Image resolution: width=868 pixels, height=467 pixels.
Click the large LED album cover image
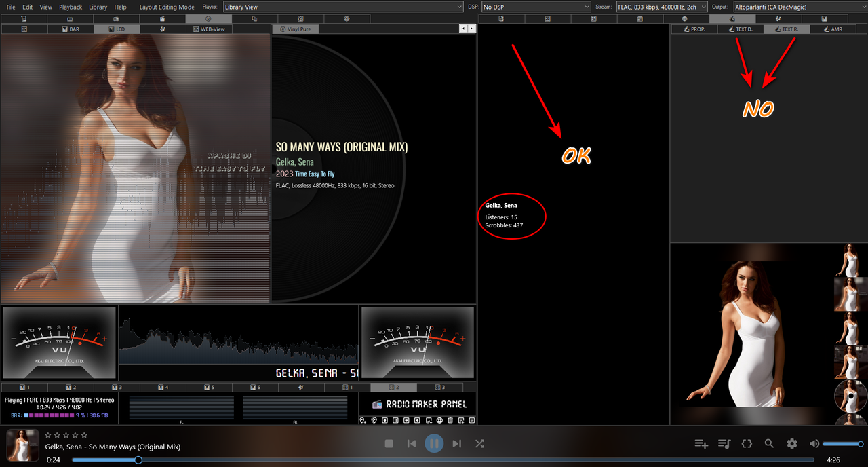pos(136,168)
